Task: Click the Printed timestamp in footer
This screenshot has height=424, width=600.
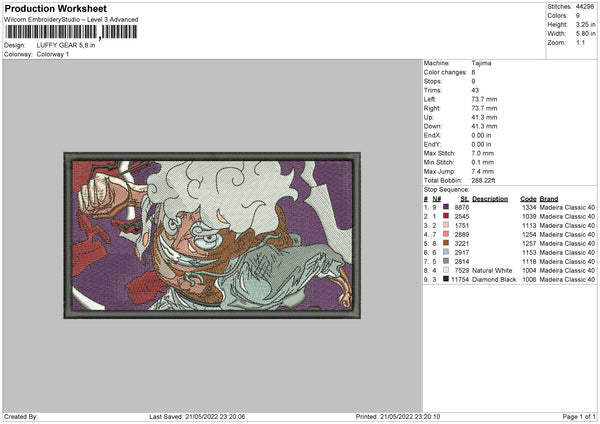Action: (398, 417)
